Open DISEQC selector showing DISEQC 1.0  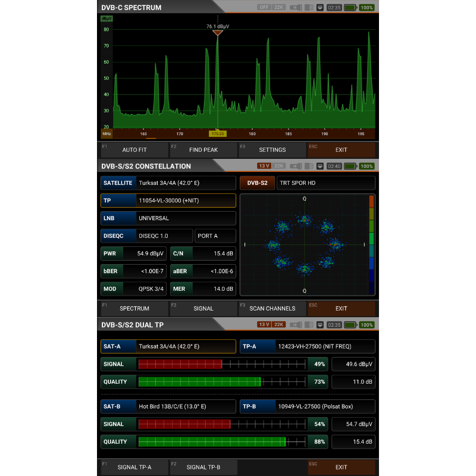(x=146, y=236)
